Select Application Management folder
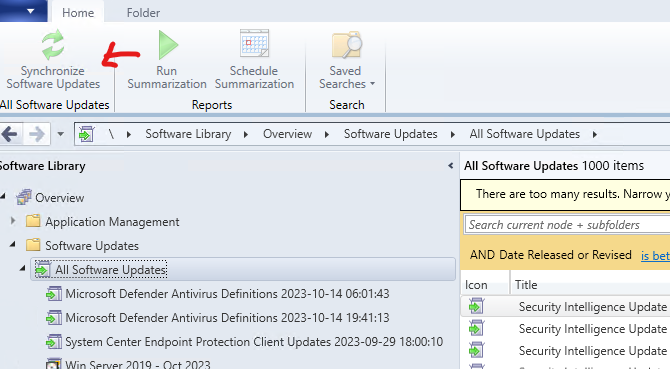This screenshot has width=670, height=369. click(112, 222)
